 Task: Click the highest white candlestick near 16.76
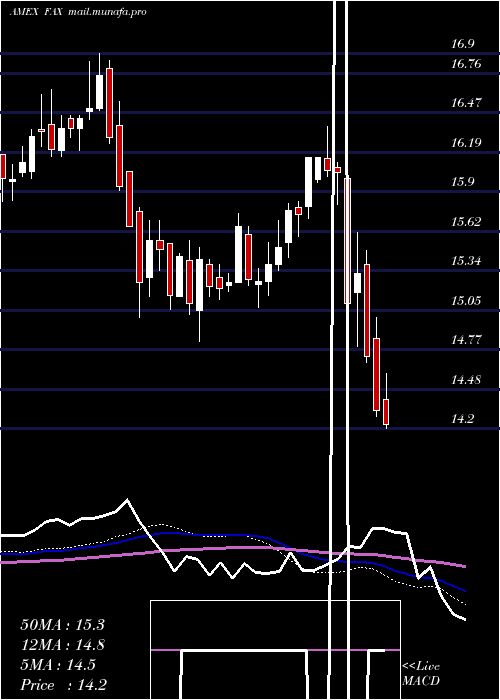(99, 92)
